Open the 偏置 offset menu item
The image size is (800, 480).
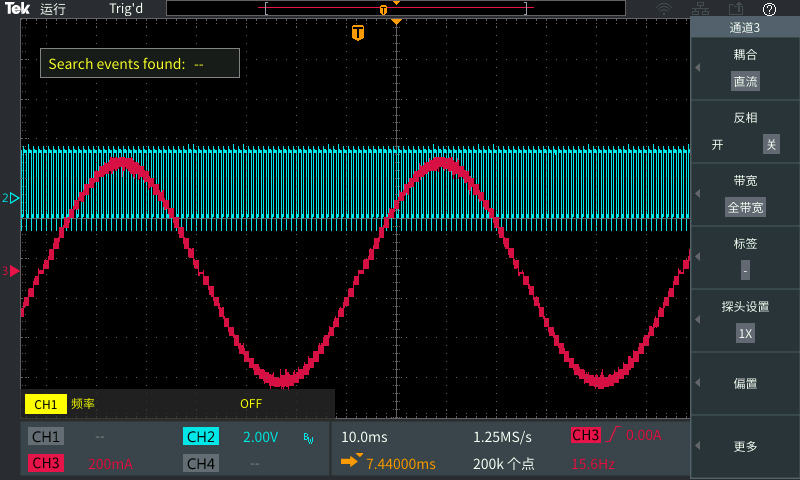coord(745,383)
